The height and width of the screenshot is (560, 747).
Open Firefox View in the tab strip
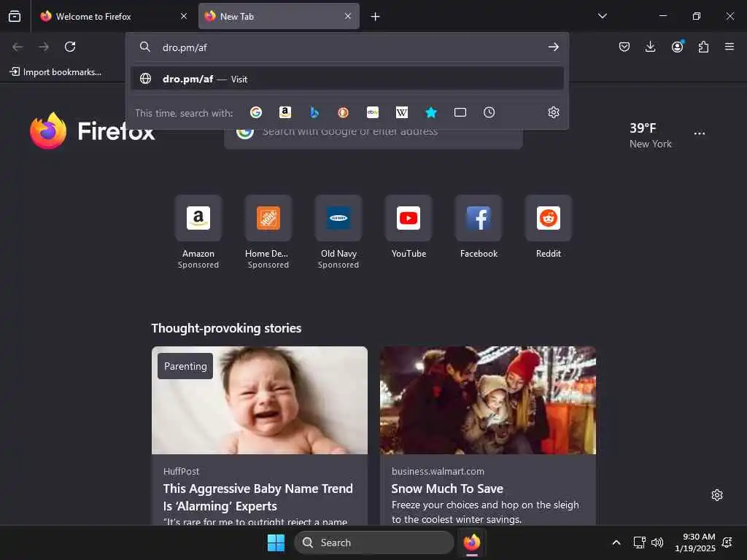click(x=15, y=16)
